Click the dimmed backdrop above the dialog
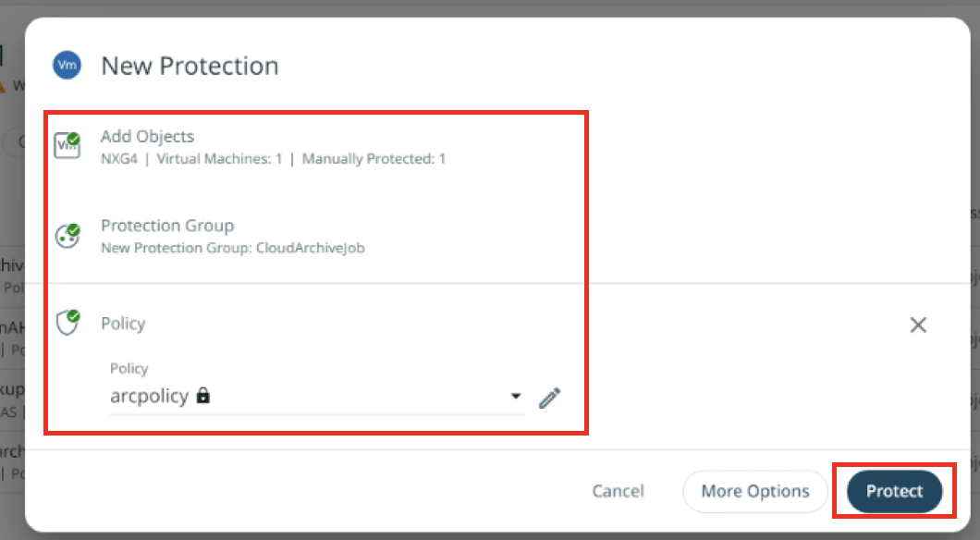Image resolution: width=980 pixels, height=540 pixels. [x=490, y=7]
